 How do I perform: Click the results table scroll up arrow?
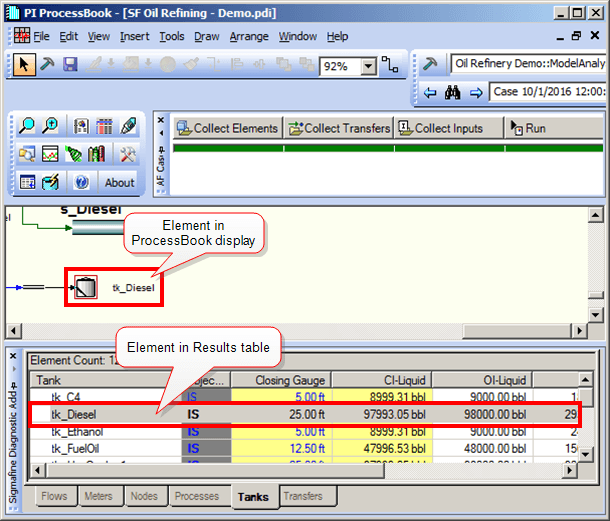point(585,379)
